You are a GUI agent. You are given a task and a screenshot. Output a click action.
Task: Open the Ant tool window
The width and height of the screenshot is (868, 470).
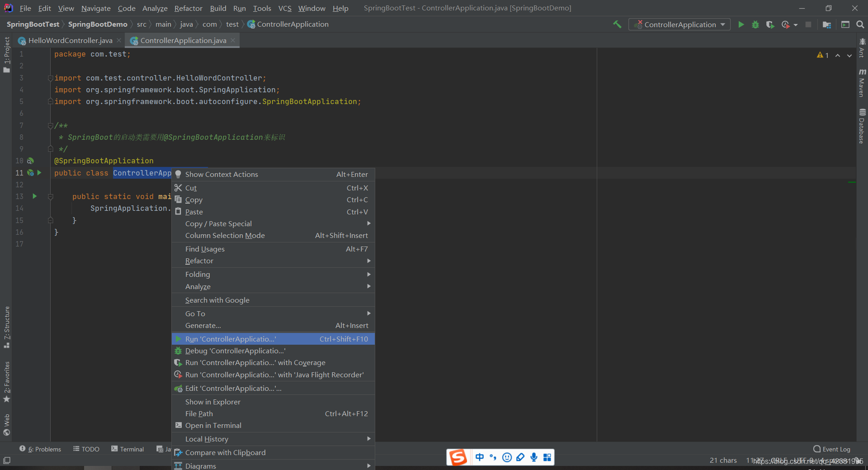tap(862, 48)
